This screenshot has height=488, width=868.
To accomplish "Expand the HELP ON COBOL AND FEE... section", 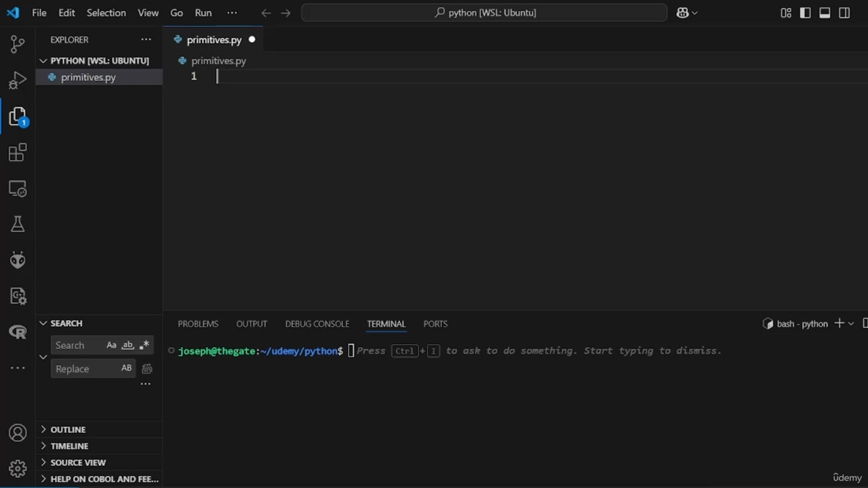I will coord(43,479).
